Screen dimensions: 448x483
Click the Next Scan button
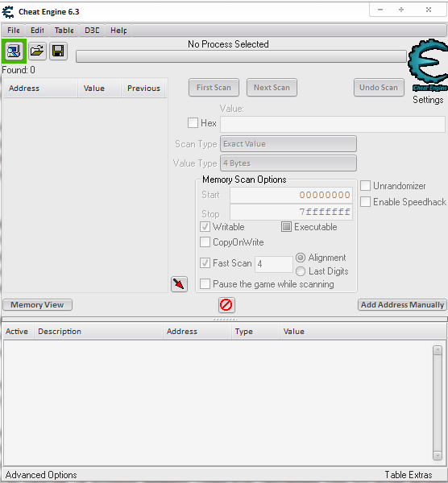point(272,88)
